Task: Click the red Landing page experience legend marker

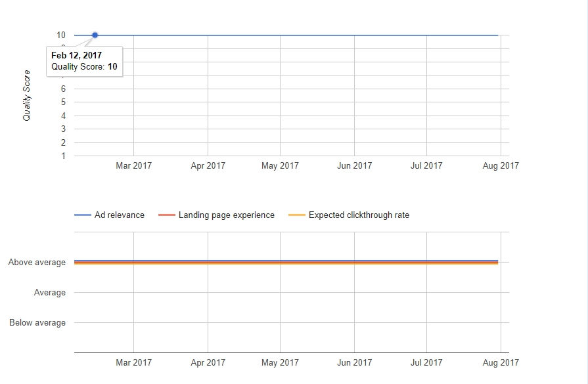Action: coord(167,215)
